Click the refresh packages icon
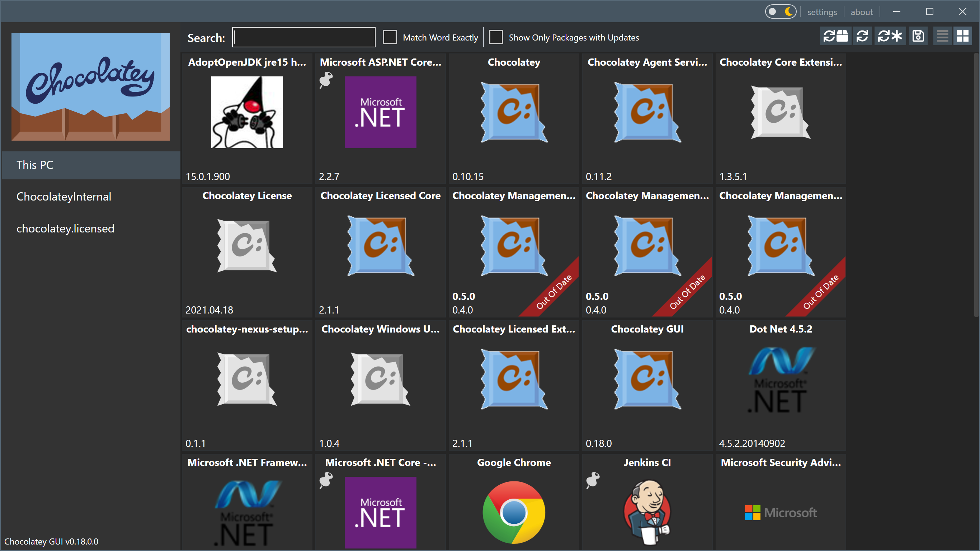This screenshot has width=980, height=551. pos(862,37)
